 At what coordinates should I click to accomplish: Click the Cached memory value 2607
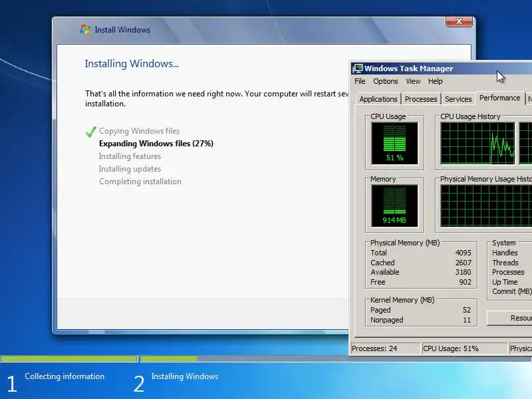(463, 263)
